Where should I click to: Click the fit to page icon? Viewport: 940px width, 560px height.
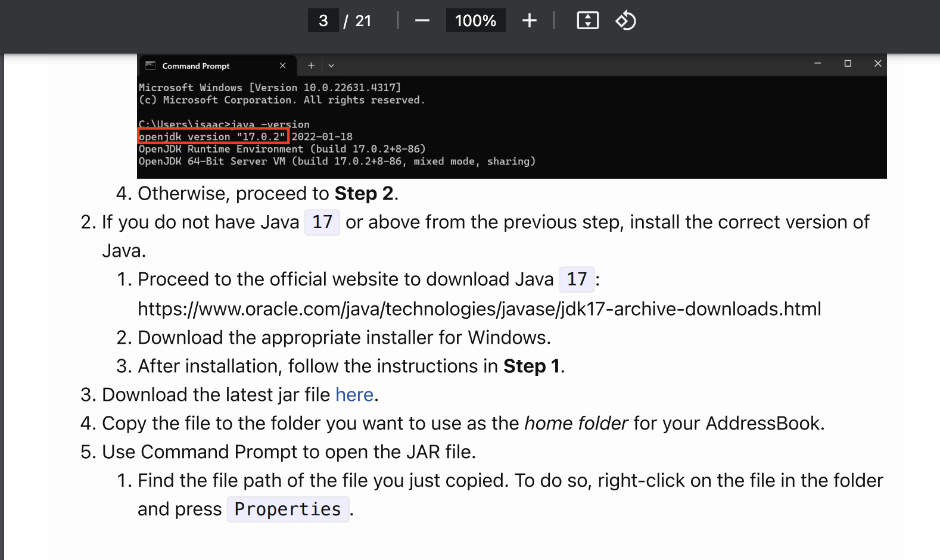point(588,21)
